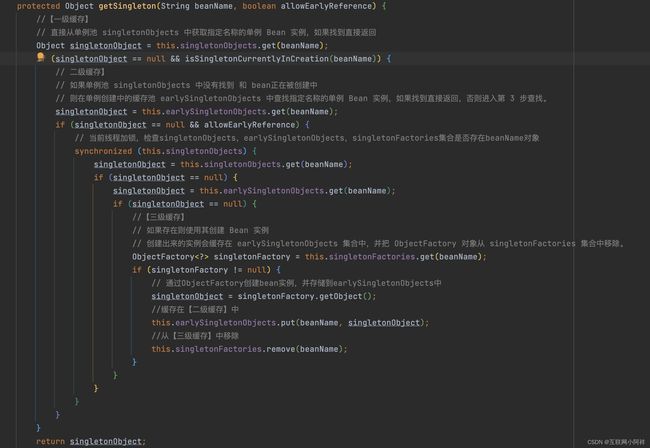
Task: Click 'boolean allowEarlyReference' parameter in the signature
Action: pos(307,6)
